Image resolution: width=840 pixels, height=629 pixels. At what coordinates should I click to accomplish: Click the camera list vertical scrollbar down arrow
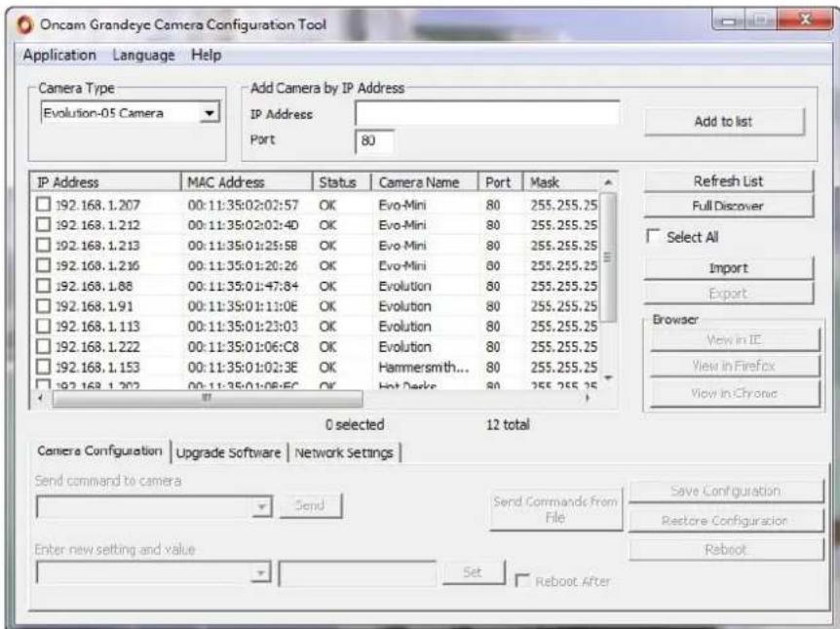tap(608, 378)
